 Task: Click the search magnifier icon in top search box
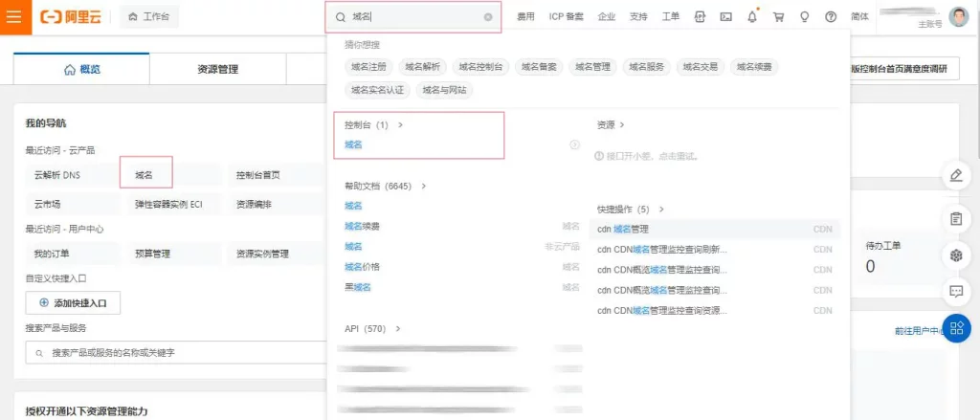pyautogui.click(x=341, y=17)
